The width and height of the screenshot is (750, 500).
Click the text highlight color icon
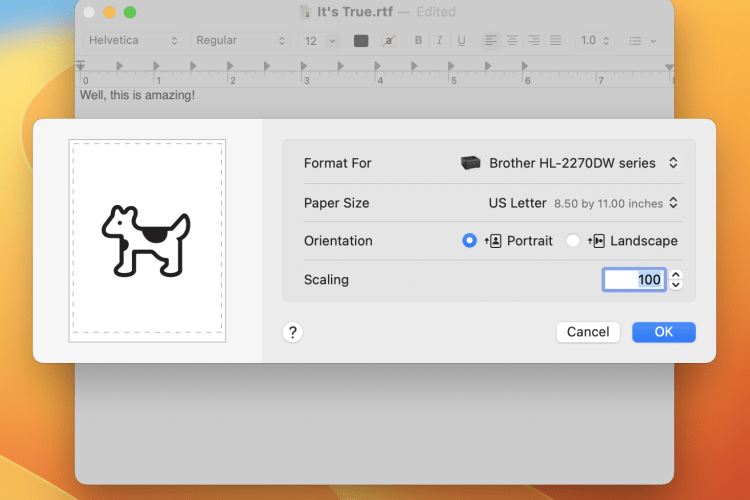[389, 41]
